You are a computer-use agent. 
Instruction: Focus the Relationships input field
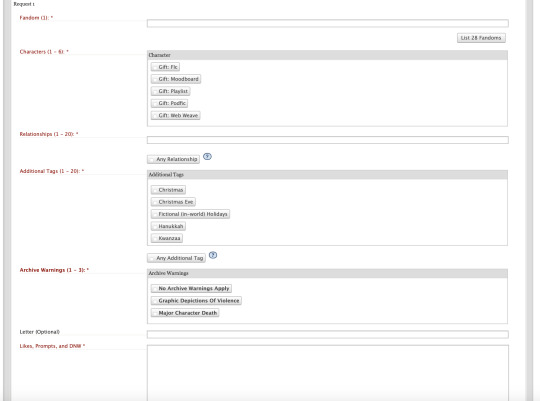point(328,140)
